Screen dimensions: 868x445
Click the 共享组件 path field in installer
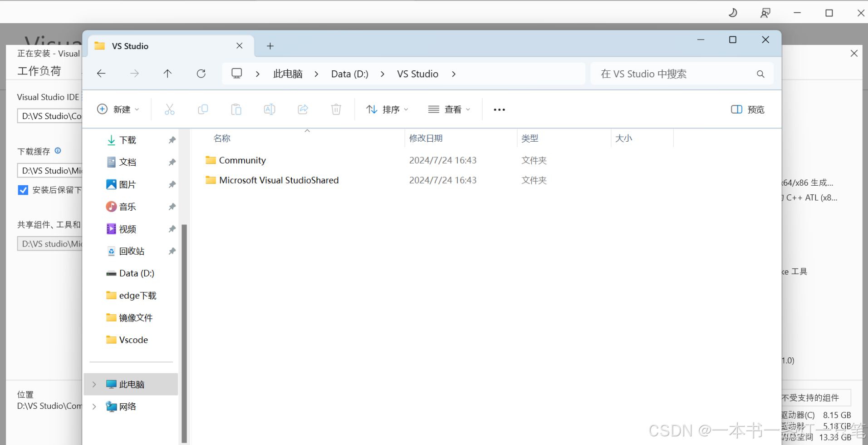[x=50, y=244]
